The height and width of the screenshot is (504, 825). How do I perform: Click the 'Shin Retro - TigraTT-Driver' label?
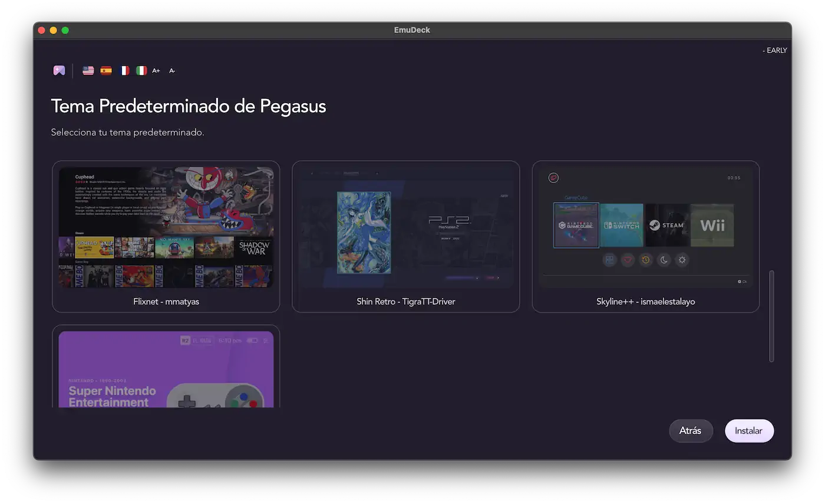pos(406,301)
